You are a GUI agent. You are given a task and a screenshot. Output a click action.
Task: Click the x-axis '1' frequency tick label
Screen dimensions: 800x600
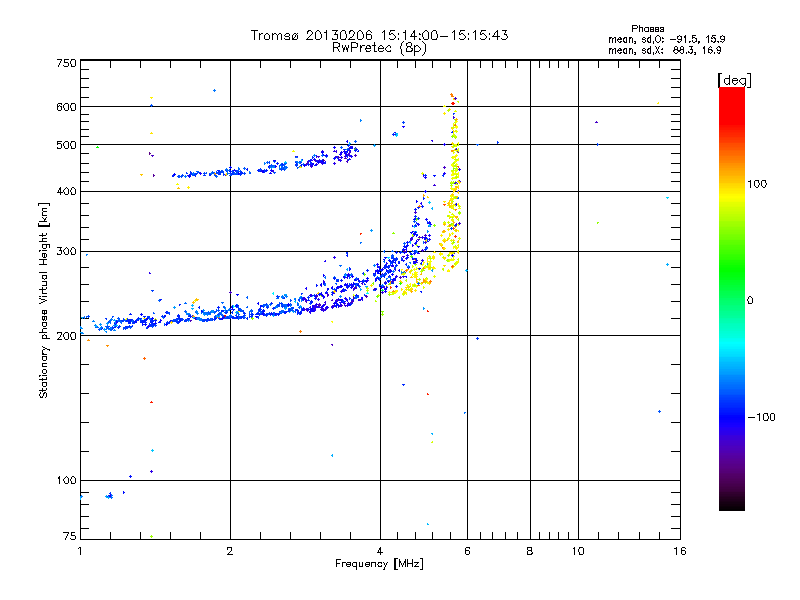(x=80, y=551)
